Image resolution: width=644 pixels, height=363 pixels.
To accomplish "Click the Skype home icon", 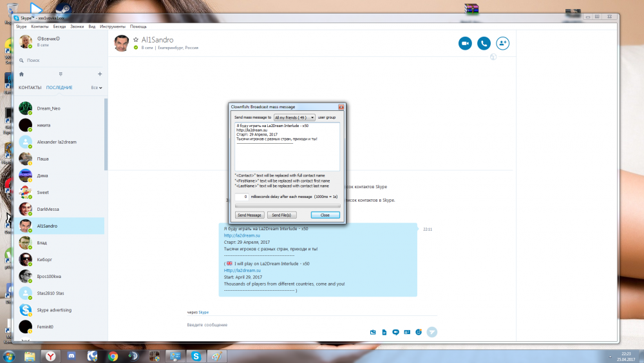I will click(x=21, y=74).
